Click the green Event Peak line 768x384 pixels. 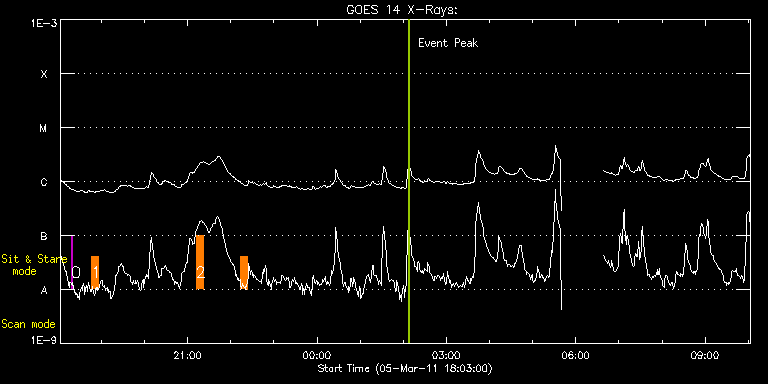(408, 181)
